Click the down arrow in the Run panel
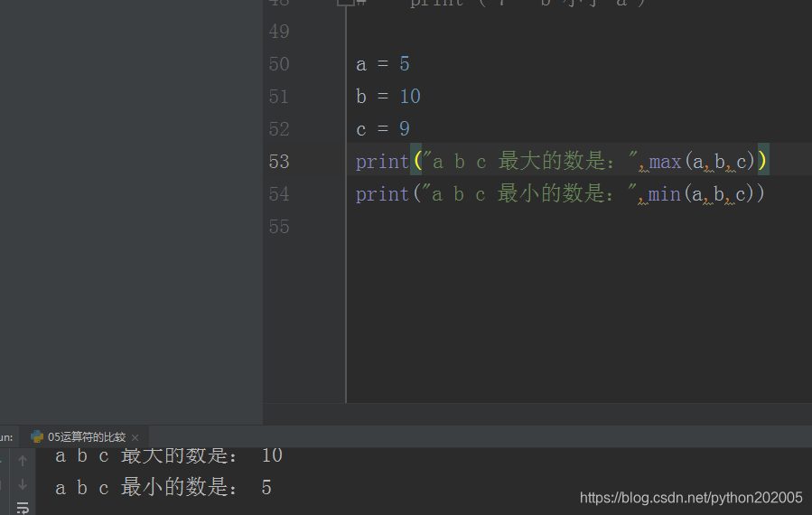This screenshot has width=812, height=515. [23, 484]
